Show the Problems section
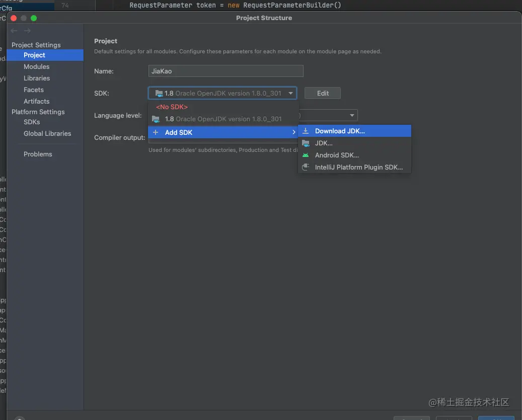The image size is (522, 420). 38,154
